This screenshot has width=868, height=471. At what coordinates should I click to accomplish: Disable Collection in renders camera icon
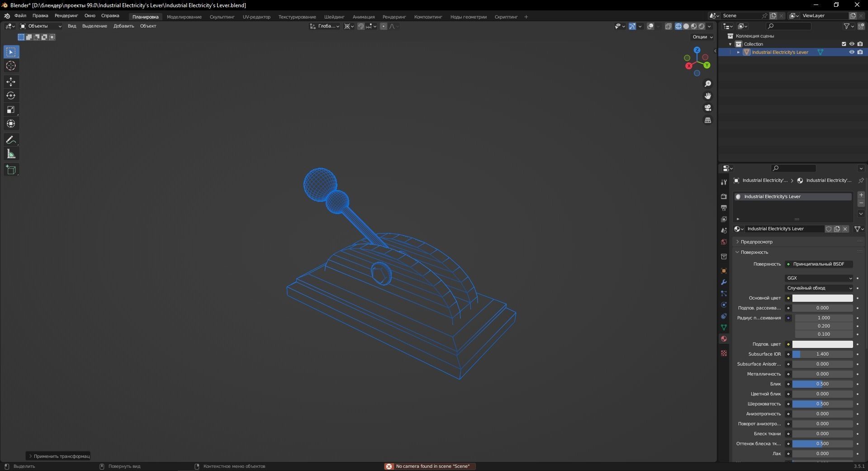click(860, 44)
